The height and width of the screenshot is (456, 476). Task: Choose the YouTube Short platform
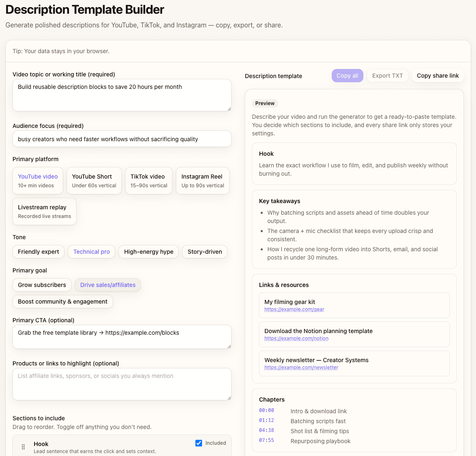(x=94, y=181)
